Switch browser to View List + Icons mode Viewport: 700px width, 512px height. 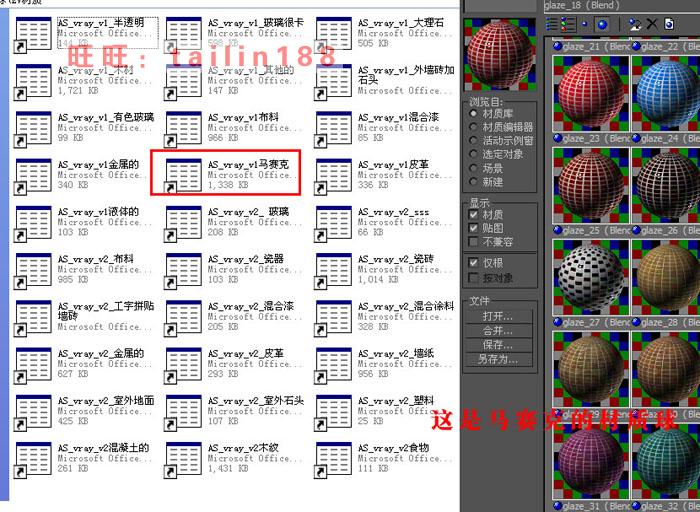568,24
